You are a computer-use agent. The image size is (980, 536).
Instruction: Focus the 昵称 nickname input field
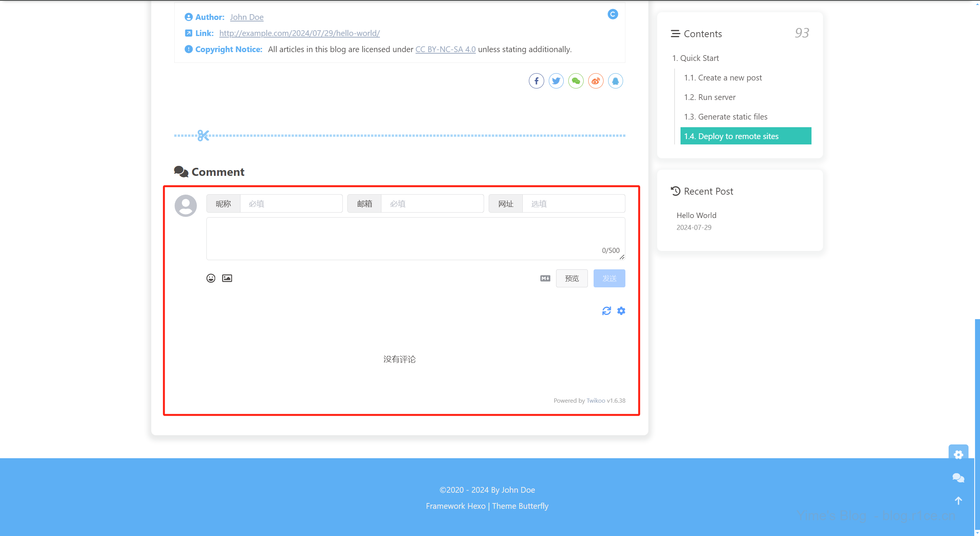[x=291, y=203]
